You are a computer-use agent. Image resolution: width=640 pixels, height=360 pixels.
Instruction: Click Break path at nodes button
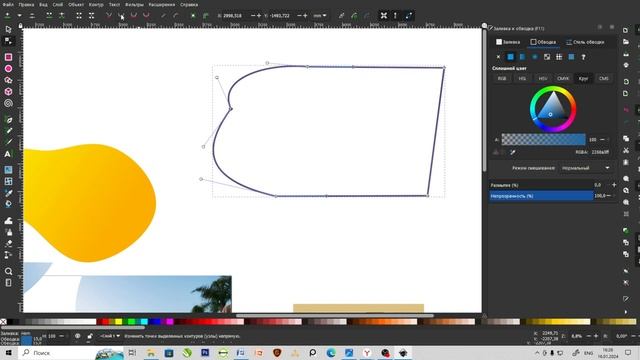(62, 16)
